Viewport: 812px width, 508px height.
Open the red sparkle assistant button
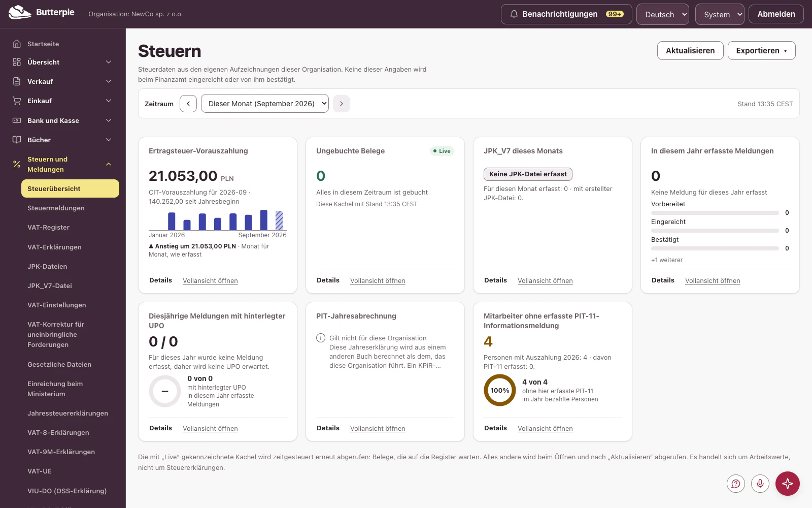[788, 484]
